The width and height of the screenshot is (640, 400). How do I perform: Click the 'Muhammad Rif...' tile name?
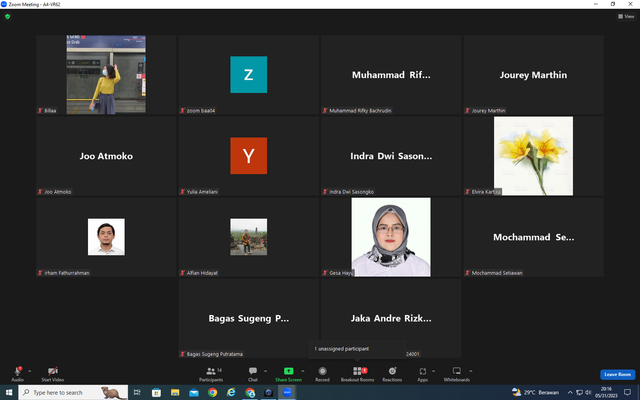click(391, 75)
